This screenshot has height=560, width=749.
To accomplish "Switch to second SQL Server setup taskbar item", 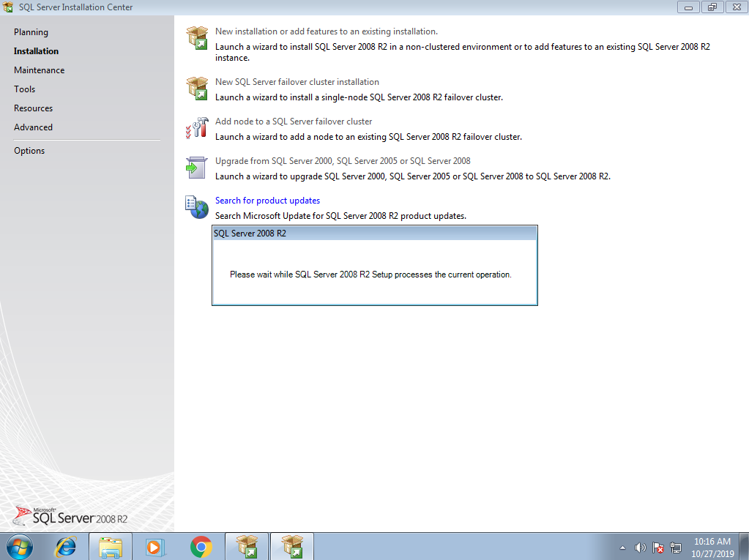I will pyautogui.click(x=292, y=547).
